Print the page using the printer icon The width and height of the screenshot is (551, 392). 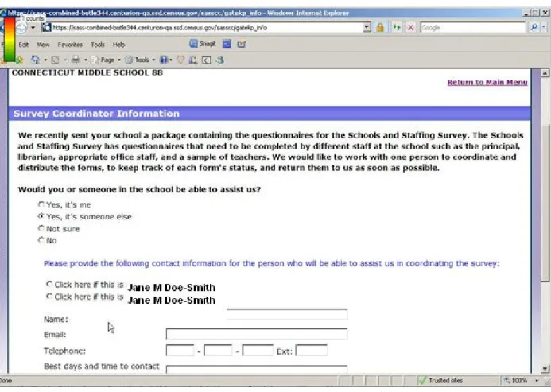[x=76, y=60]
